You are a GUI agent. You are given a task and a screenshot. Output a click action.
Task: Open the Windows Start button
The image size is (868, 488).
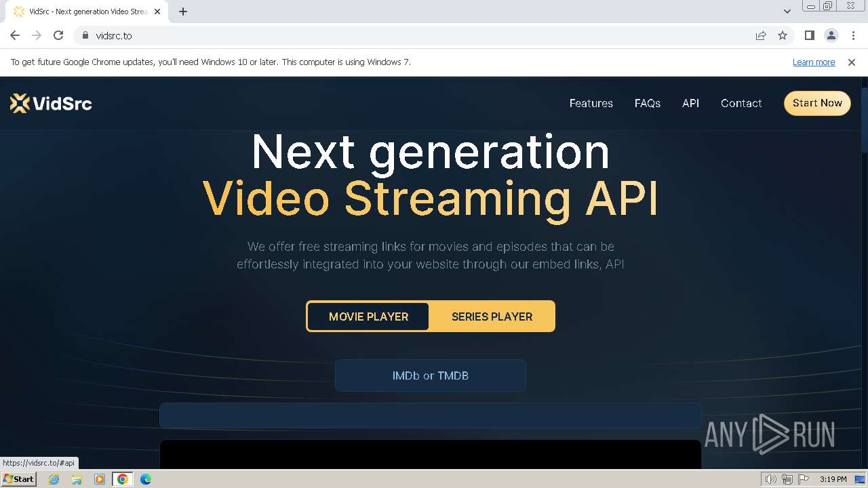(x=18, y=479)
